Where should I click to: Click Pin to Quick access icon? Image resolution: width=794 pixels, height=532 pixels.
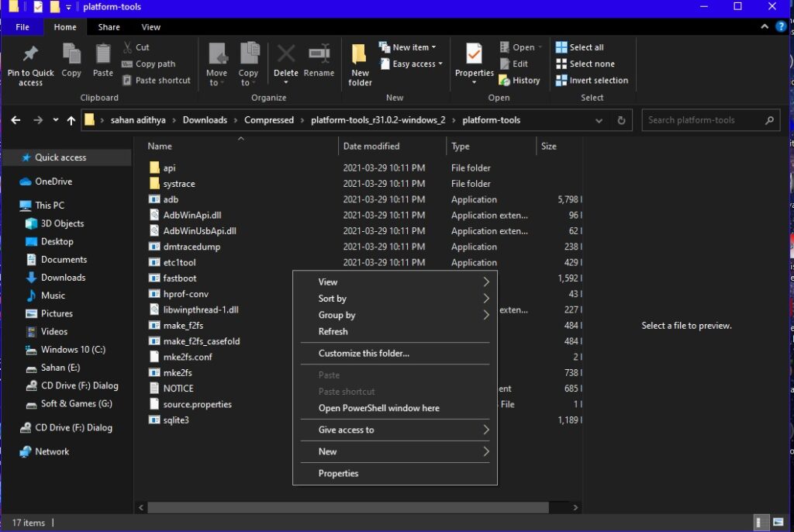pyautogui.click(x=30, y=54)
